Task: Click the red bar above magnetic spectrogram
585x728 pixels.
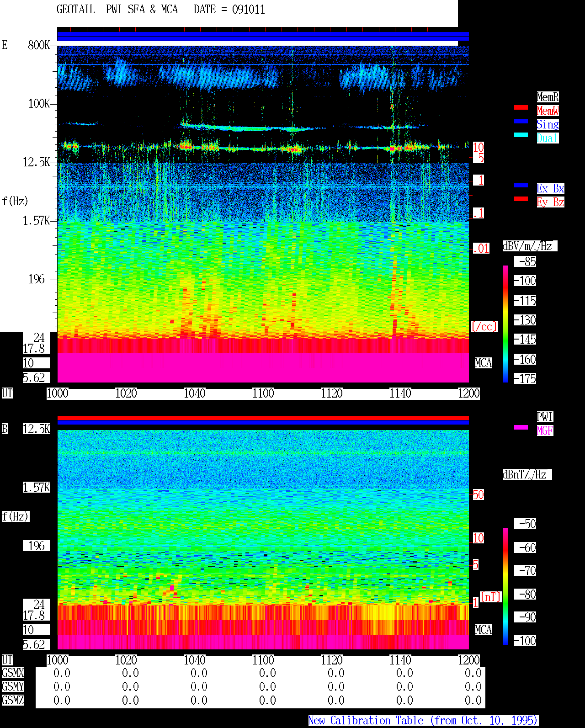Action: tap(263, 418)
